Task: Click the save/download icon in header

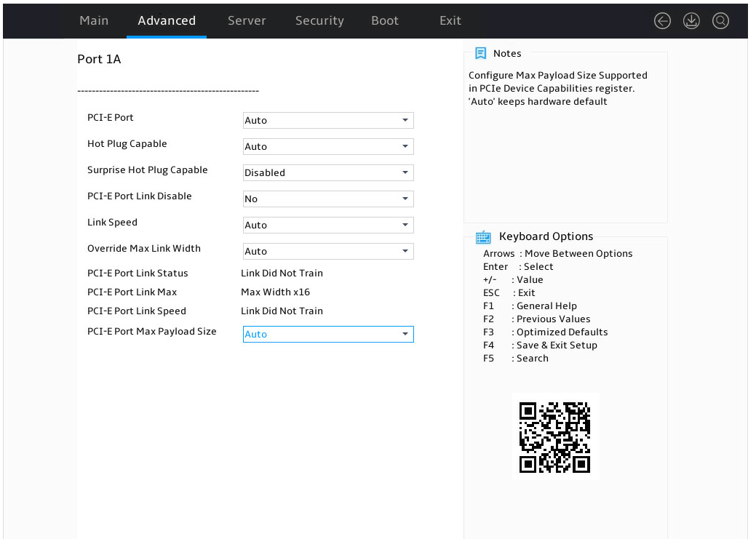Action: (x=691, y=20)
